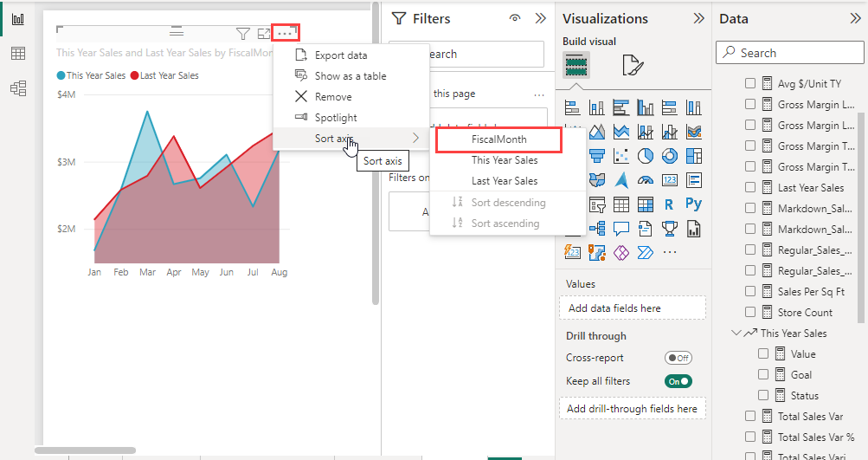Choose the Scatter chart visual
Image resolution: width=868 pixels, height=460 pixels.
621,156
